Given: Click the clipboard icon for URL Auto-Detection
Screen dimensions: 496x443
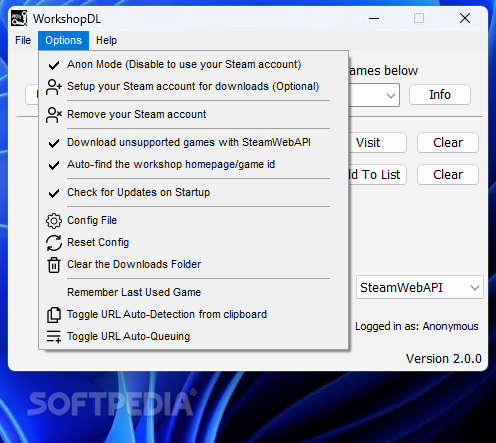Looking at the screenshot, I should click(x=54, y=315).
